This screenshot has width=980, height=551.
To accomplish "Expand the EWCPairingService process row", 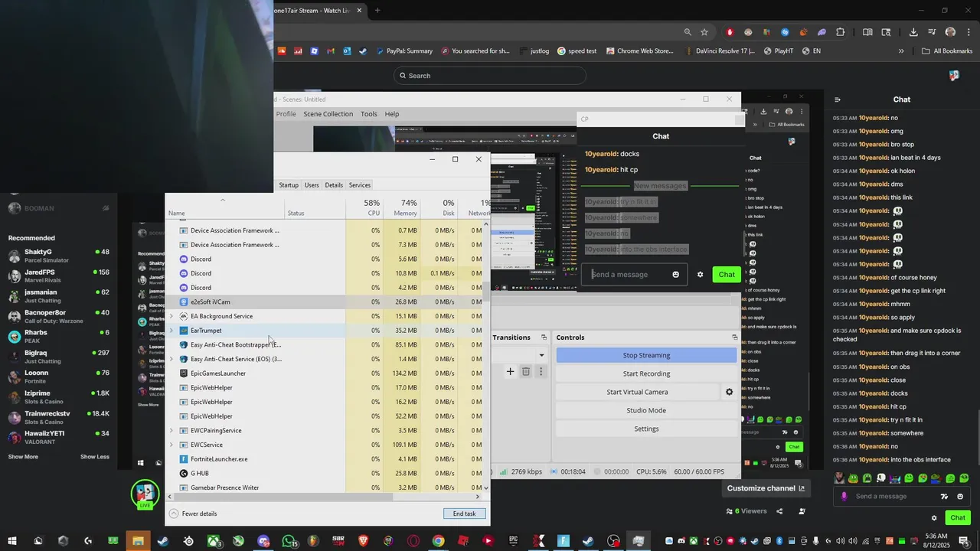I will coord(171,430).
